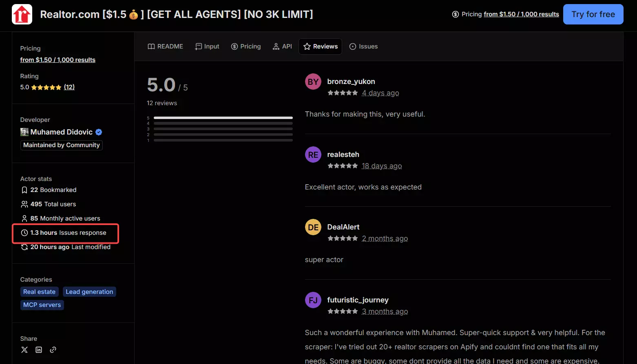Open the futuristic_journey reviewer name
Viewport: 637px width, 364px height.
pos(358,300)
